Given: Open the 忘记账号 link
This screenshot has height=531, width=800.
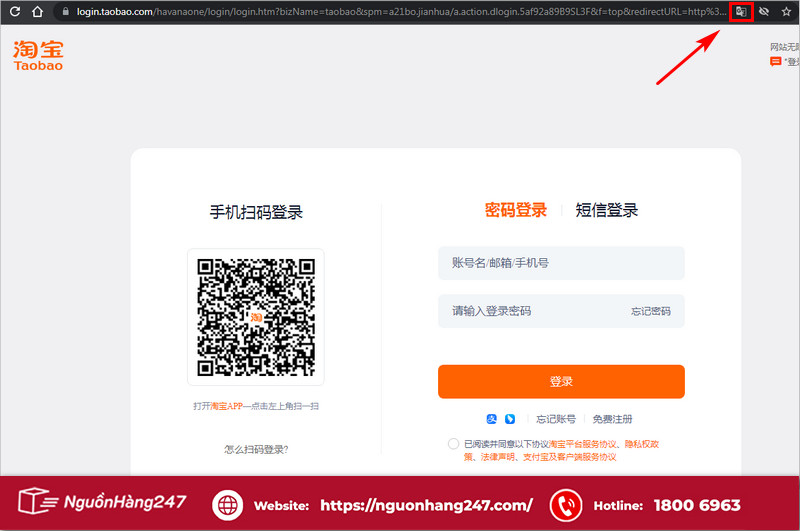Looking at the screenshot, I should click(556, 419).
